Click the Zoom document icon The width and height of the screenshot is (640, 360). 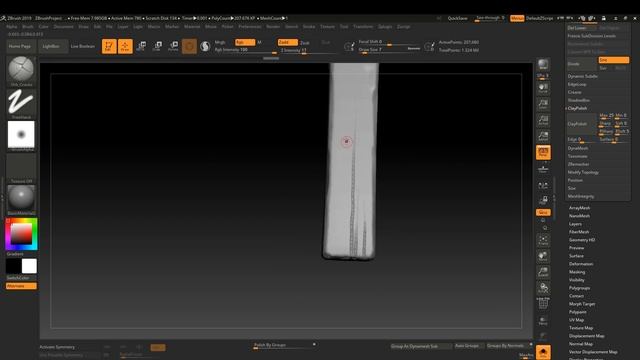pyautogui.click(x=543, y=104)
